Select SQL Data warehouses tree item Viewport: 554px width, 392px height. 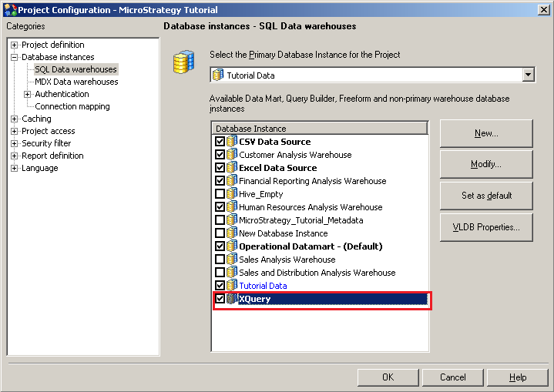[76, 69]
